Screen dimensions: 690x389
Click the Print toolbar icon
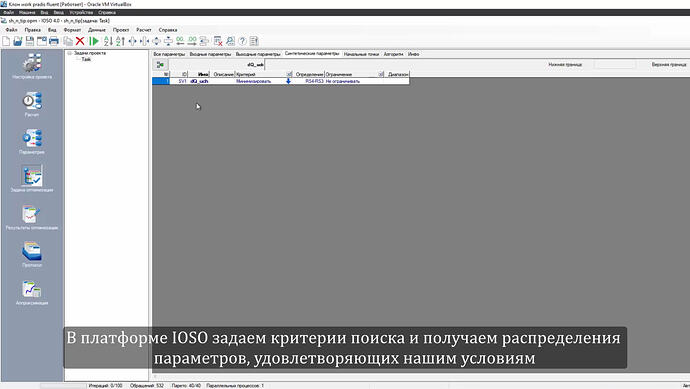pyautogui.click(x=54, y=41)
